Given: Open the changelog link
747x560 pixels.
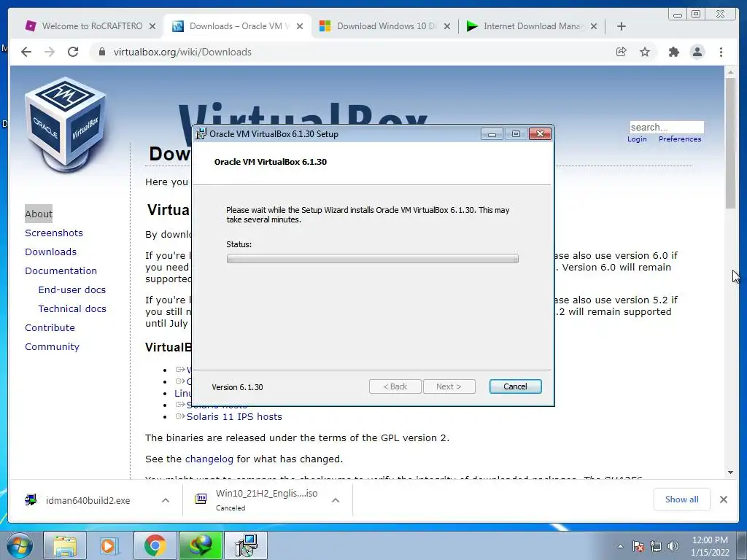Looking at the screenshot, I should click(x=209, y=459).
